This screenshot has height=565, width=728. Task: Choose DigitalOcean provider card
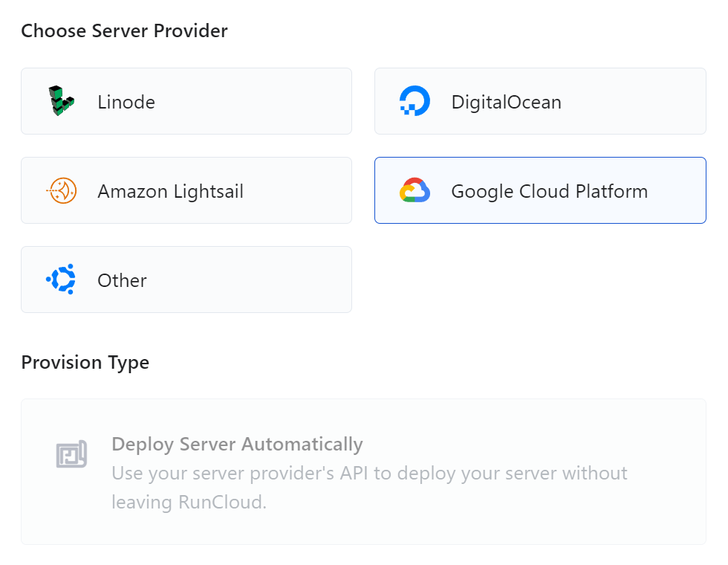coord(540,101)
